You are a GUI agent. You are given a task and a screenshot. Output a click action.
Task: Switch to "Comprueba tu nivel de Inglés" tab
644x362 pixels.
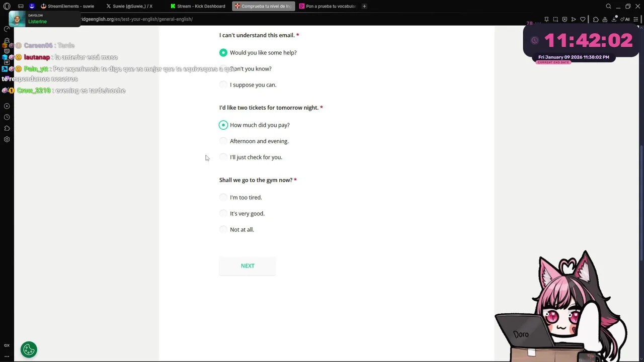[263, 6]
